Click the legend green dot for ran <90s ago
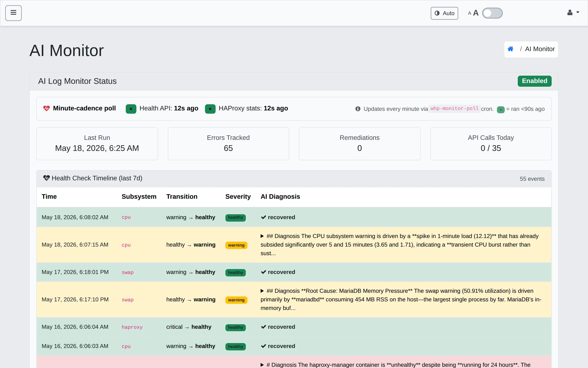Image resolution: width=588 pixels, height=368 pixels. tap(501, 110)
